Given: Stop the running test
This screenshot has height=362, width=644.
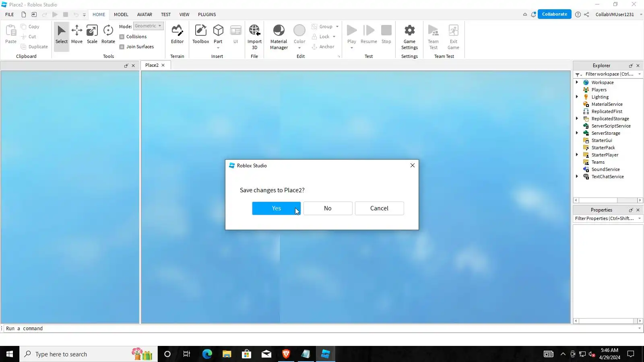Looking at the screenshot, I should point(386,34).
